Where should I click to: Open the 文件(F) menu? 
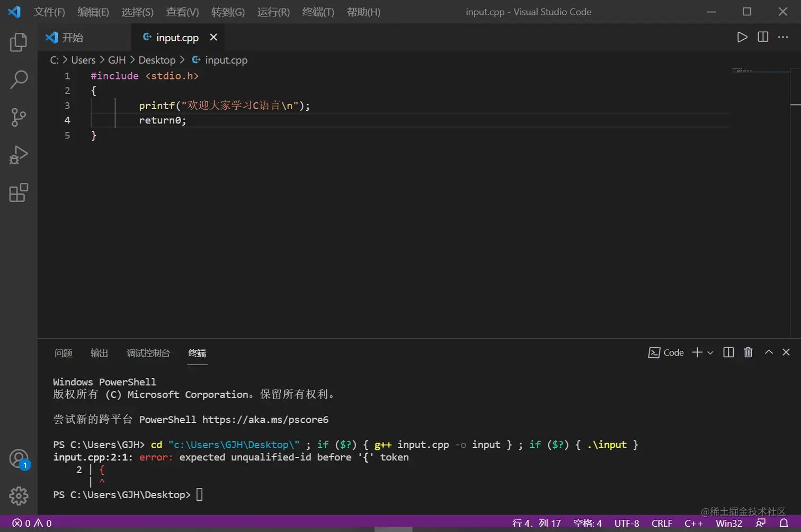click(49, 12)
